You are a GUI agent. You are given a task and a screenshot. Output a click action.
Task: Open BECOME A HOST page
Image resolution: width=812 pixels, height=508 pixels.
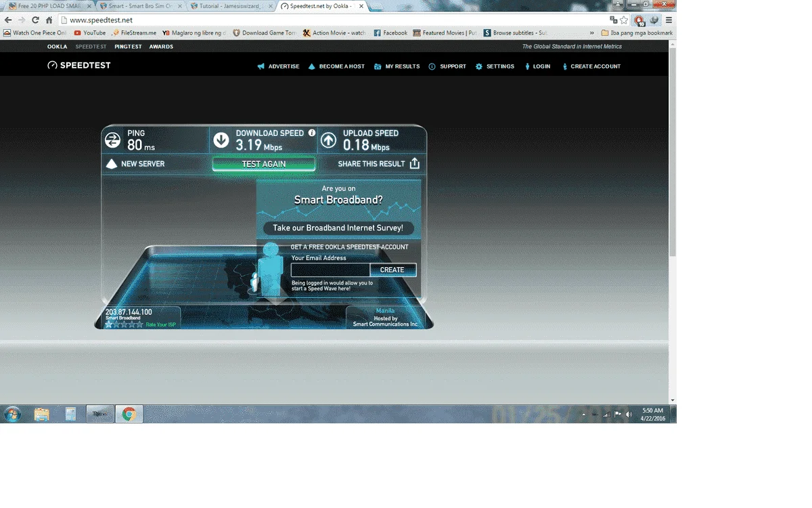(336, 66)
